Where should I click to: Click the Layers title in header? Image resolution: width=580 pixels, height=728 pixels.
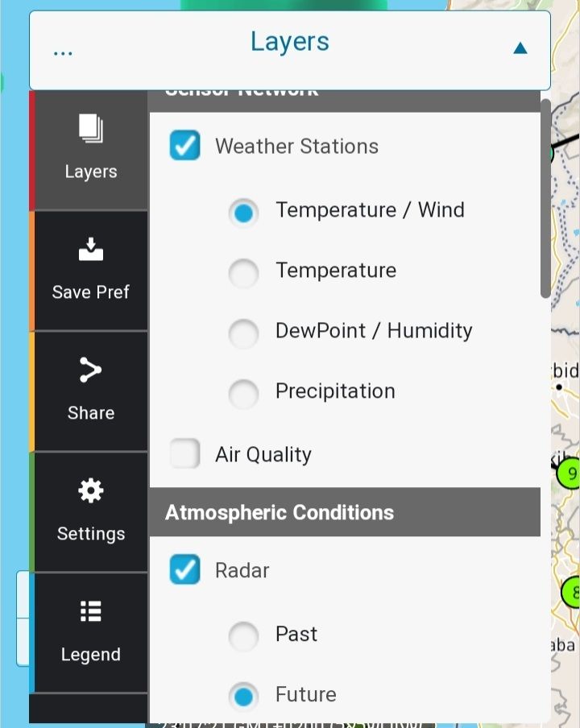289,42
